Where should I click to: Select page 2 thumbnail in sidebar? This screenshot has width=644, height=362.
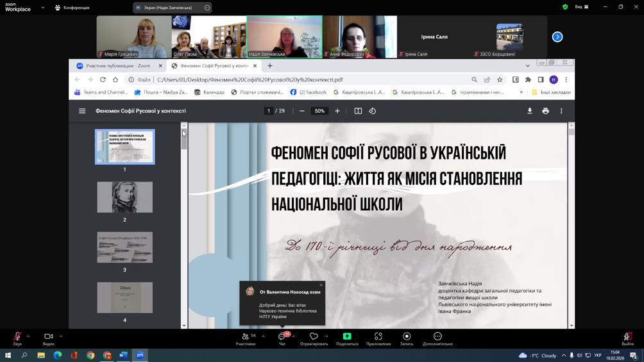click(x=125, y=197)
